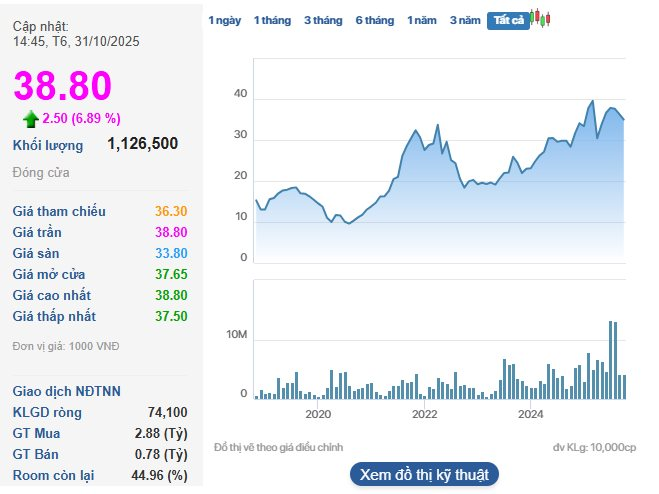Click the 'KLGD ròng' value 74,100
Viewport: 659px width, 494px height.
click(x=166, y=412)
